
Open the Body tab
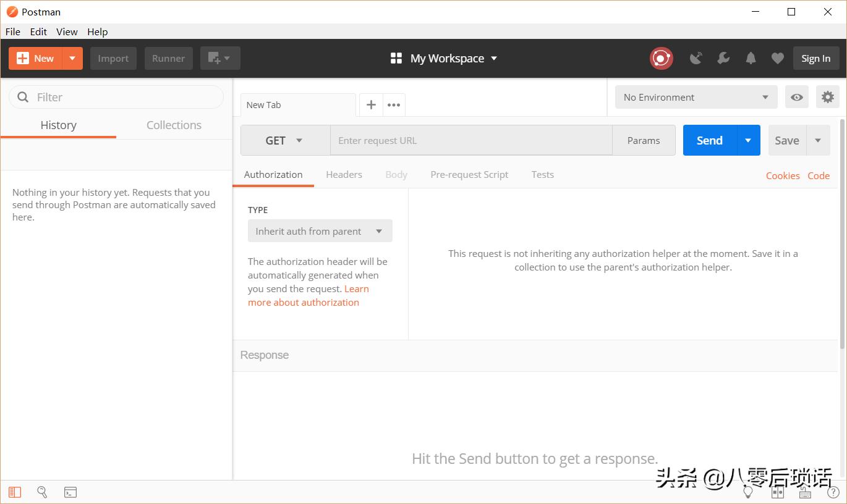(x=396, y=174)
